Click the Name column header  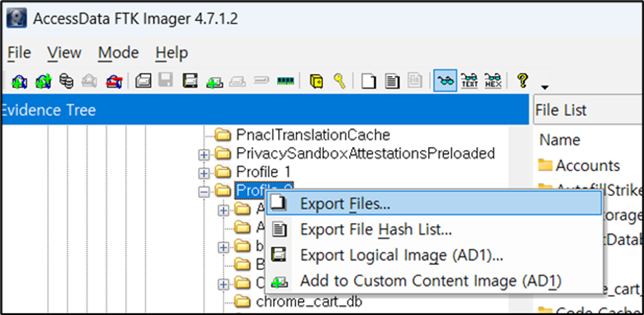tap(560, 140)
